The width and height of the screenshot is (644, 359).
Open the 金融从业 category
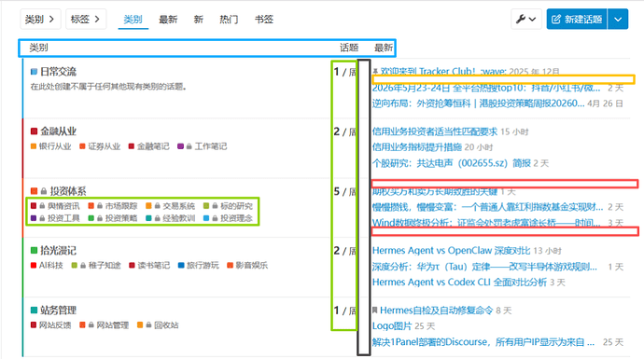point(54,131)
